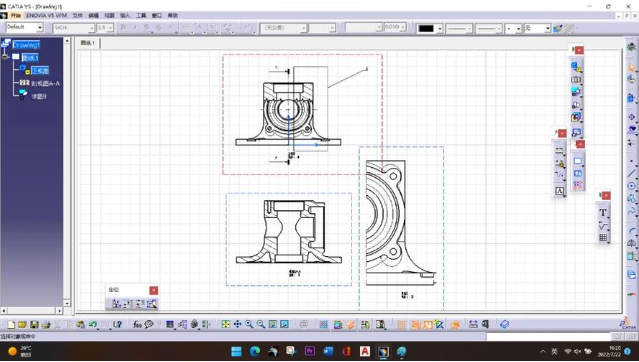Click the paintbrush Copy Object Format icon

coord(558,28)
